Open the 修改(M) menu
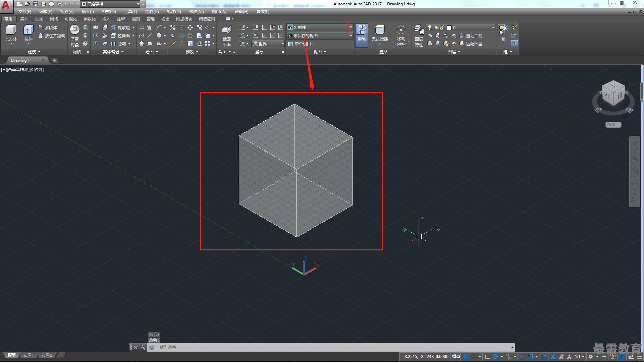The image size is (644, 362). 196,12
